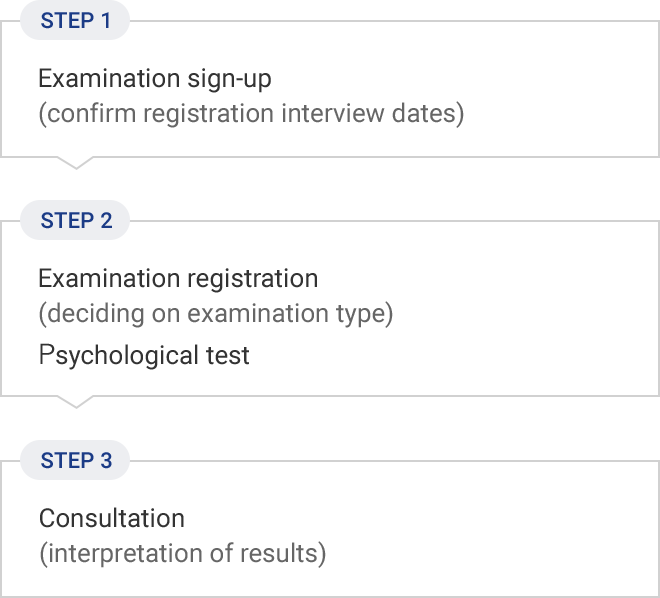This screenshot has width=660, height=598.
Task: Click confirm registration interview dates note
Action: [251, 114]
